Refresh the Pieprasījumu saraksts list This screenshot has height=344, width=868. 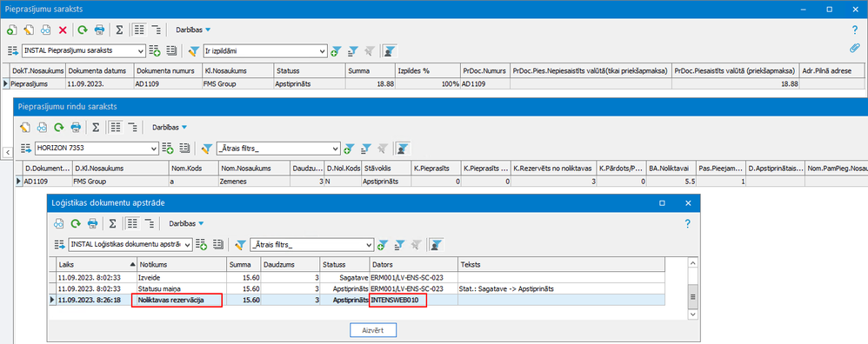83,30
